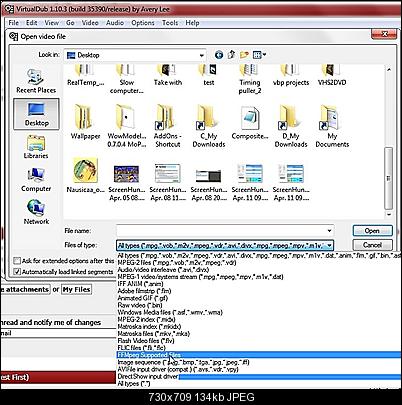Choose AVIFile input driver option
The image size is (402, 405).
tap(258, 369)
